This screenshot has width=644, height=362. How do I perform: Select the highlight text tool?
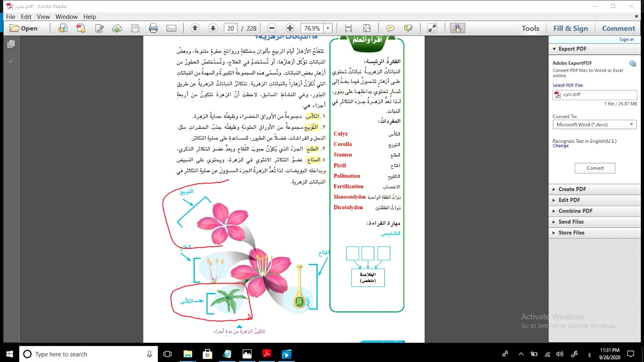408,28
